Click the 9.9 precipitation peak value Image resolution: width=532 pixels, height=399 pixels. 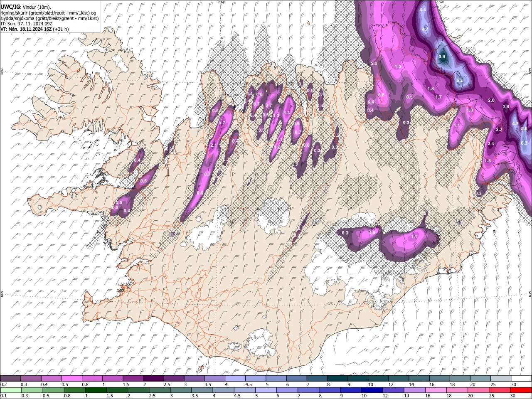pyautogui.click(x=442, y=57)
